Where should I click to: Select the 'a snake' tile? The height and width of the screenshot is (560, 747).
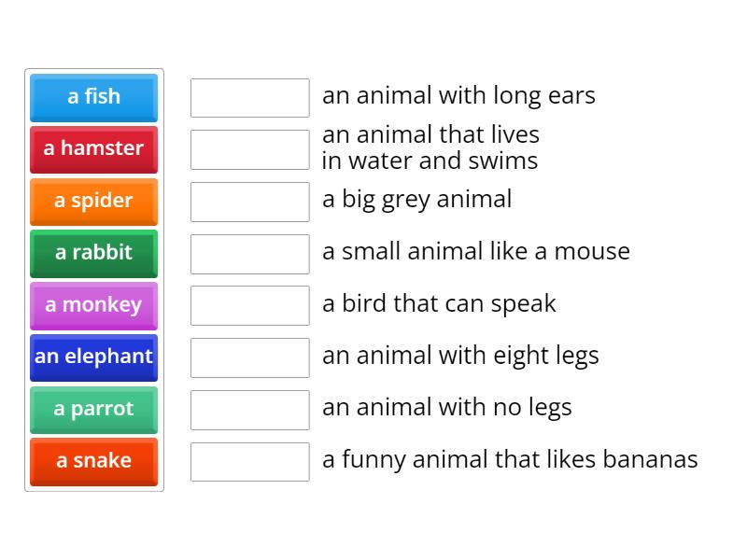[93, 461]
